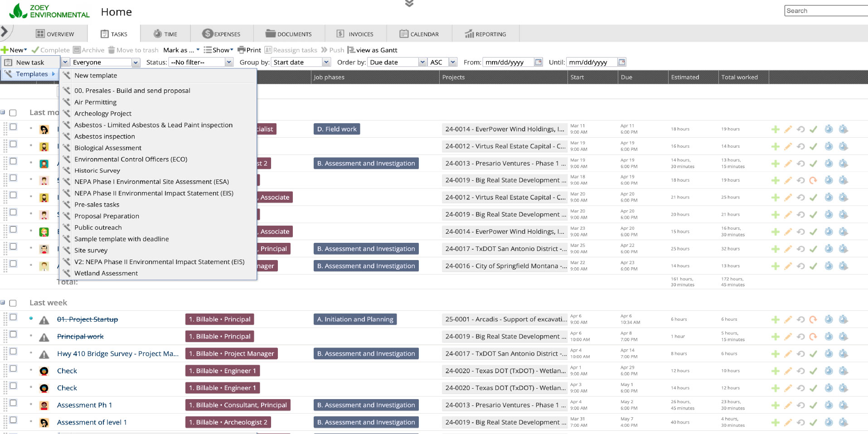Click timer icon in 01. Project Startup row
The width and height of the screenshot is (868, 434).
828,319
